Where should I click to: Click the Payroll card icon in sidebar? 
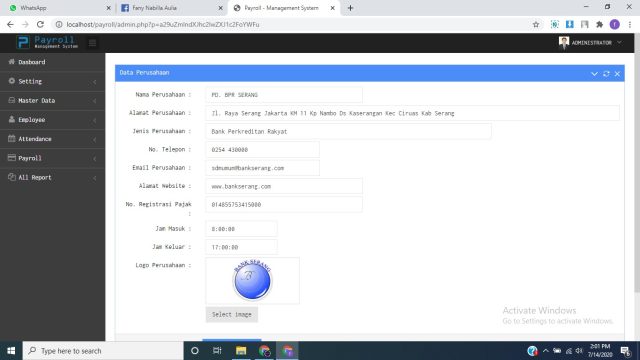click(x=11, y=158)
